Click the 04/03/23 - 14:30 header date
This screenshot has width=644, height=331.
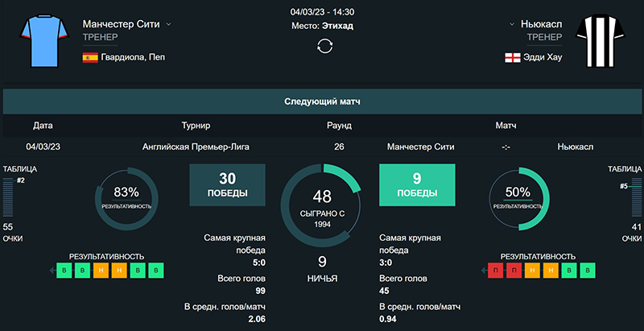(323, 12)
